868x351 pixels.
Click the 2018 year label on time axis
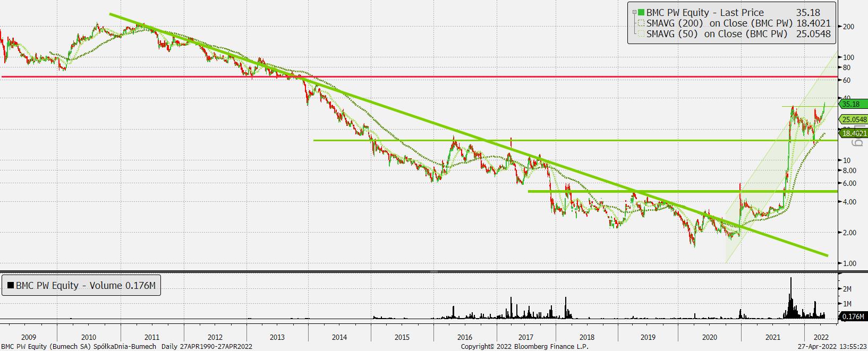coord(587,337)
